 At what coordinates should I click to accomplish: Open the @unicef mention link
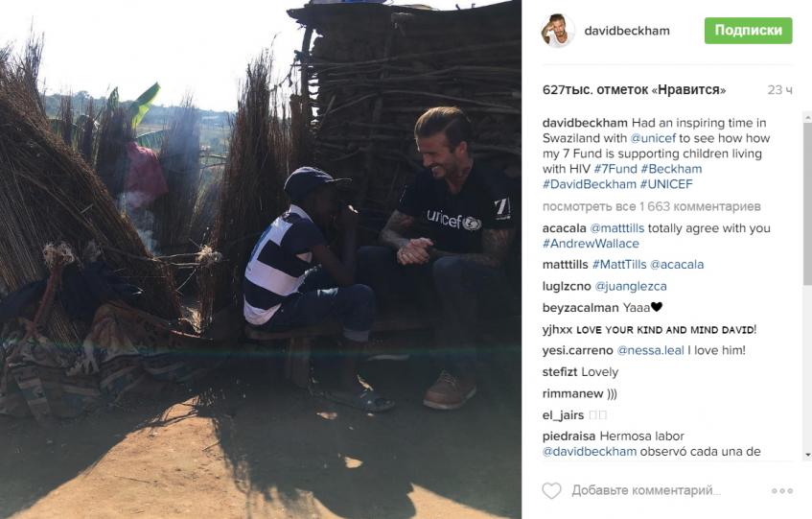653,138
